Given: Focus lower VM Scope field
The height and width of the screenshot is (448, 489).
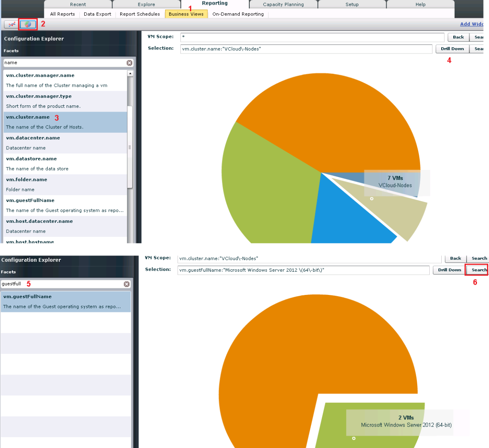Looking at the screenshot, I should (x=309, y=258).
